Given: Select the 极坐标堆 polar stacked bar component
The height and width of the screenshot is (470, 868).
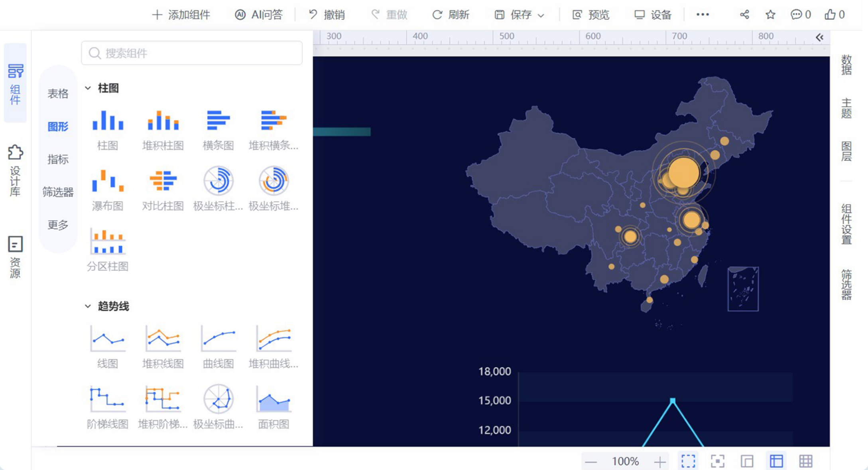Looking at the screenshot, I should pyautogui.click(x=274, y=189).
